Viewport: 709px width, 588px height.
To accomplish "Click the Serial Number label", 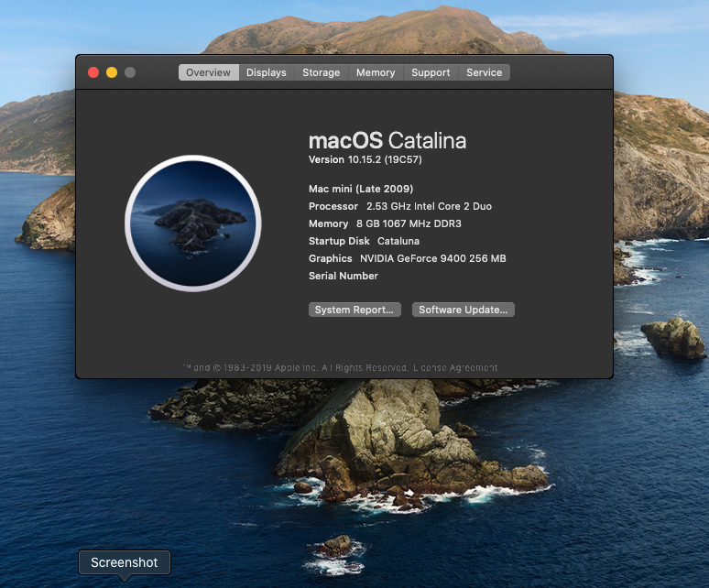I will 344,276.
